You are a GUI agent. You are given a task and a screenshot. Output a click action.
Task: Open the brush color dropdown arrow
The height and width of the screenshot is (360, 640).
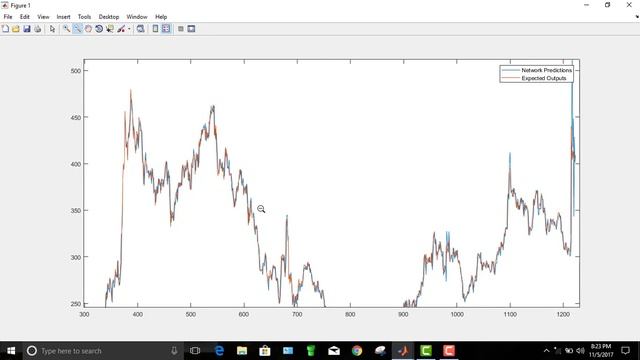click(x=129, y=29)
